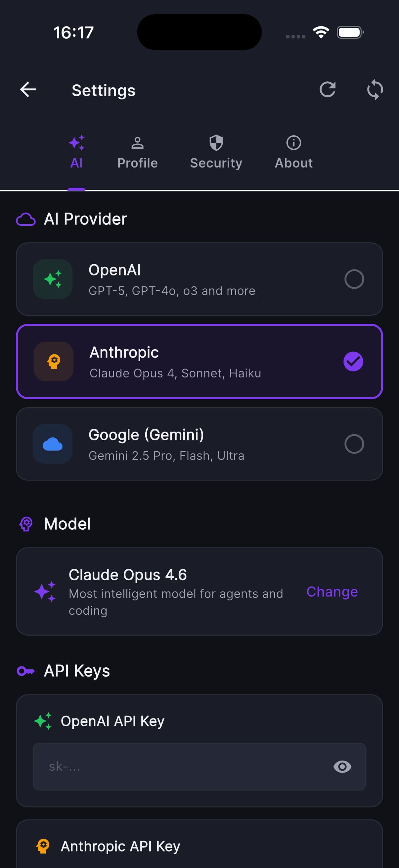Image resolution: width=399 pixels, height=868 pixels.
Task: Tap the checked Anthropic provider option
Action: coord(199,362)
